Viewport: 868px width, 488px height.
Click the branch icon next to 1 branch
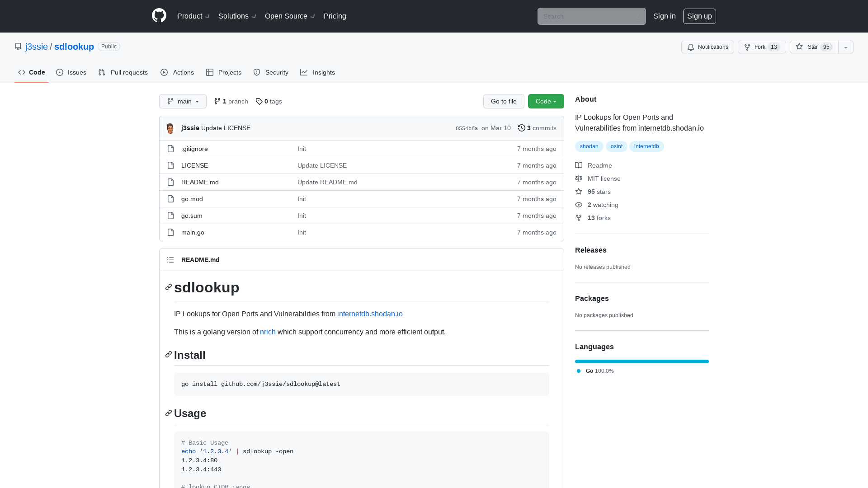pyautogui.click(x=217, y=101)
